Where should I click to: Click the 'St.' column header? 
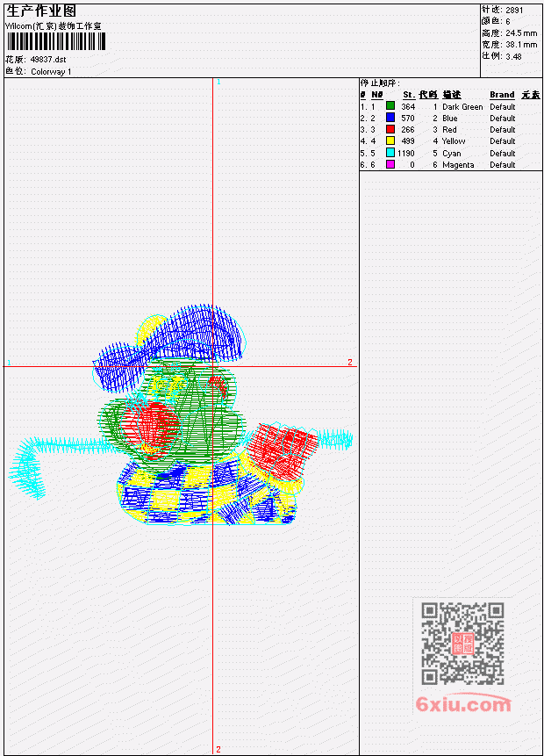[409, 95]
